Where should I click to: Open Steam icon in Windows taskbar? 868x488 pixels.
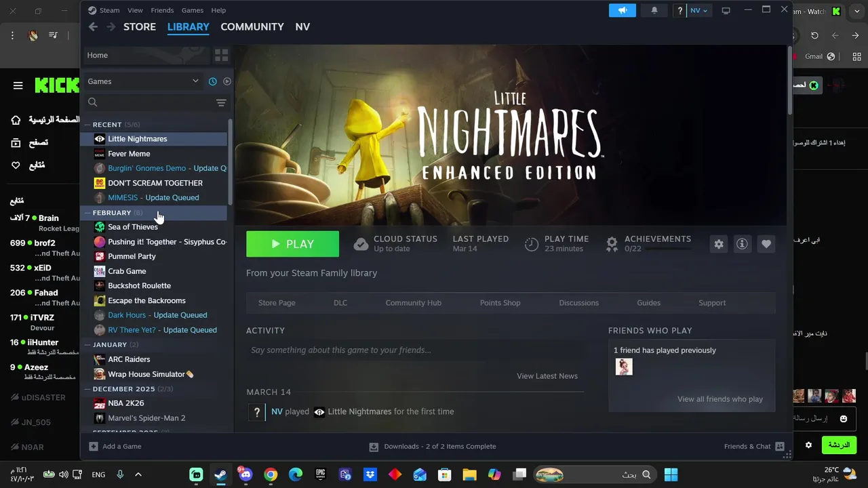coord(221,474)
